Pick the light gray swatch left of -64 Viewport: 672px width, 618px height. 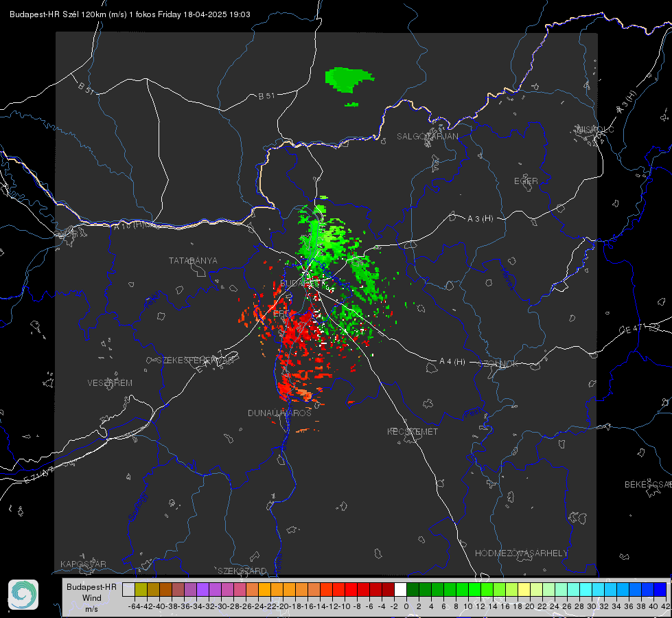click(128, 589)
